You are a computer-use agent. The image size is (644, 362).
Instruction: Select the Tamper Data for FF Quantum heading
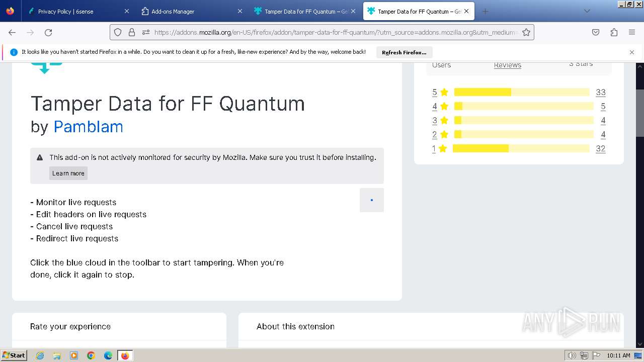[168, 104]
